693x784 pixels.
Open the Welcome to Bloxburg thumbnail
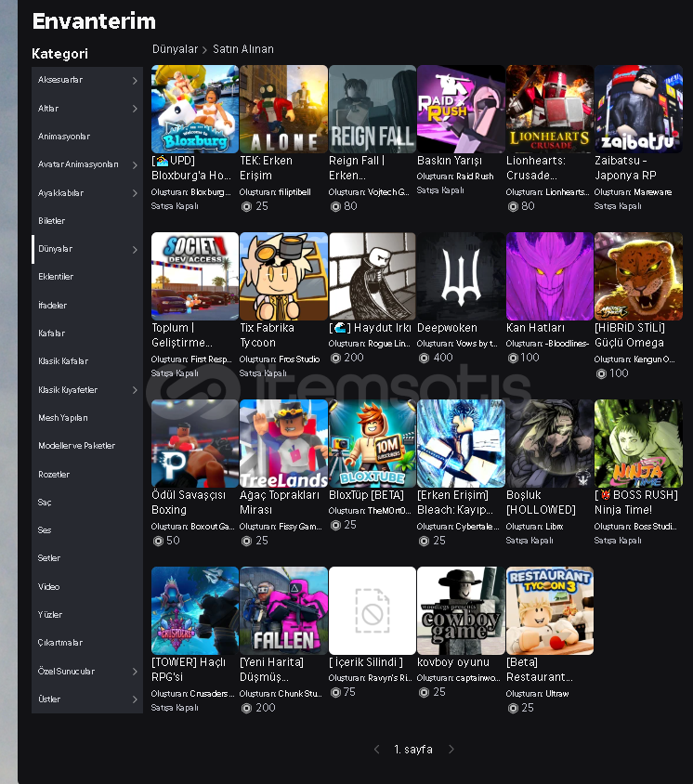tap(195, 109)
